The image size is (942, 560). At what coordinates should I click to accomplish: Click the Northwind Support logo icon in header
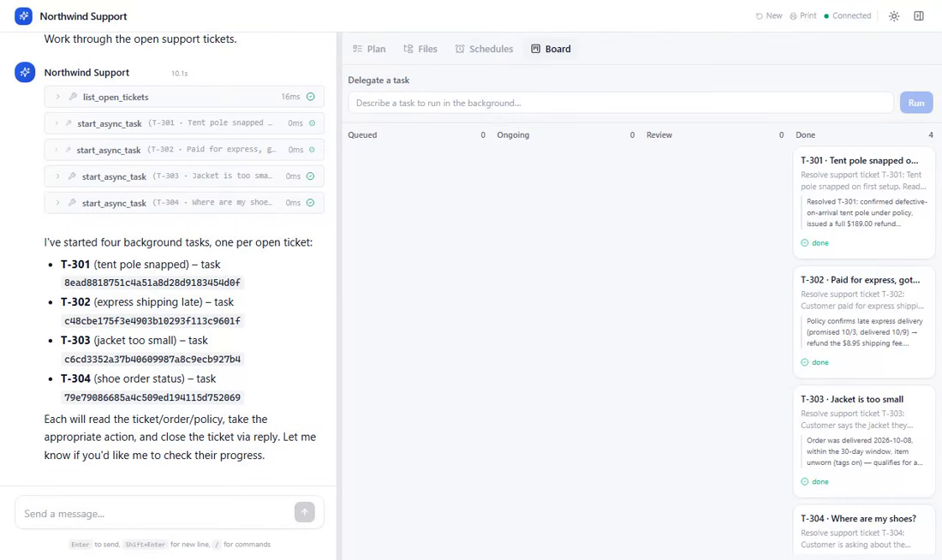pos(23,16)
